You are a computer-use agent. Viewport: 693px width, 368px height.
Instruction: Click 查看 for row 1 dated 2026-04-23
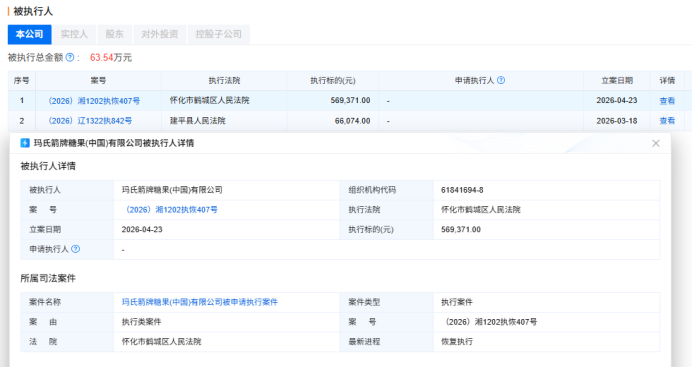[667, 101]
